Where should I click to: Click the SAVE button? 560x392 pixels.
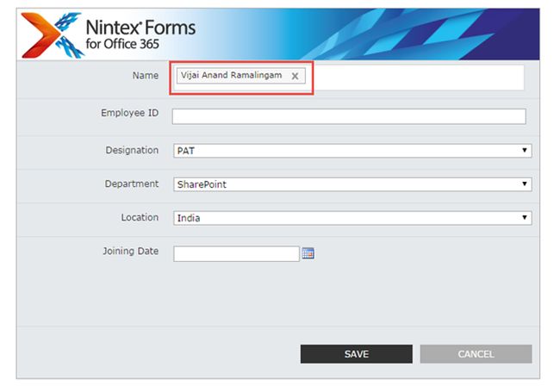357,354
